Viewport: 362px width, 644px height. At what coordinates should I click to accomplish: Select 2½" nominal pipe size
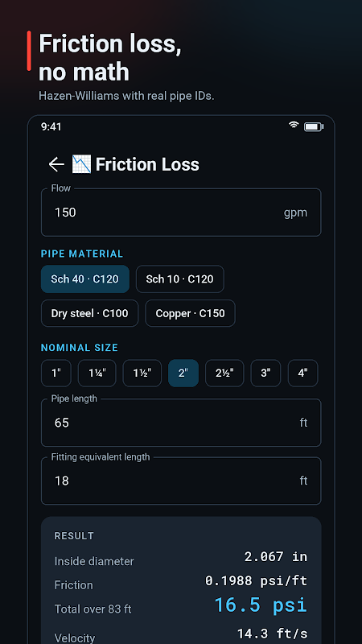pos(224,373)
